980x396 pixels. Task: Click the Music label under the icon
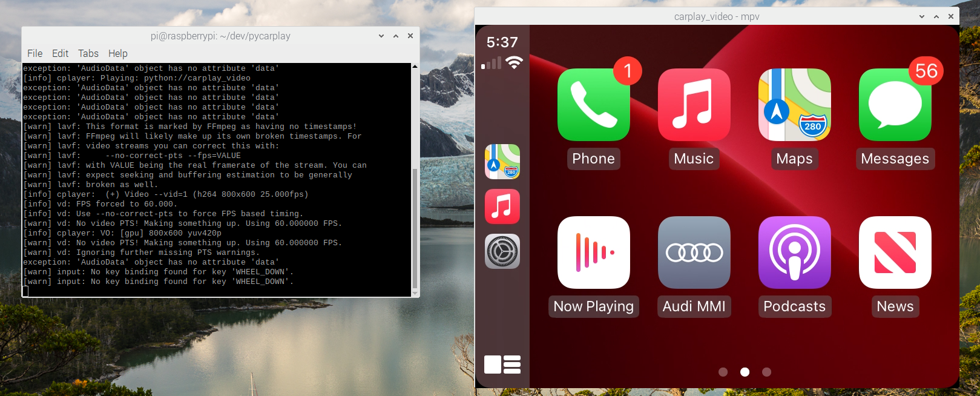pos(694,159)
